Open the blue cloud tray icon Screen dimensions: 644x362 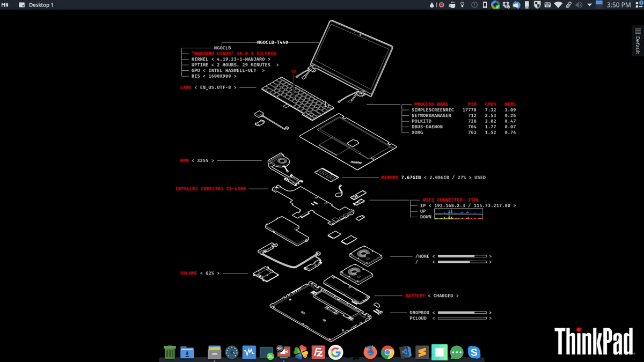tap(516, 5)
